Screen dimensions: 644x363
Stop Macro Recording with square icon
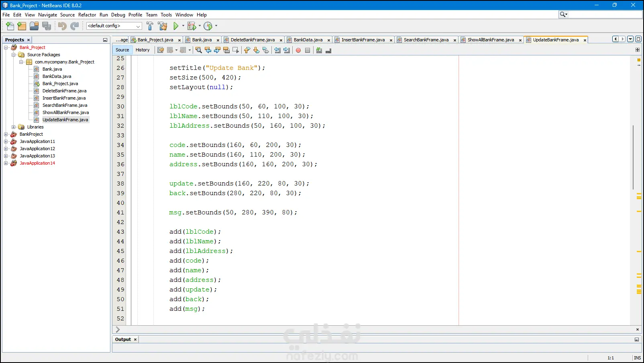tap(308, 50)
